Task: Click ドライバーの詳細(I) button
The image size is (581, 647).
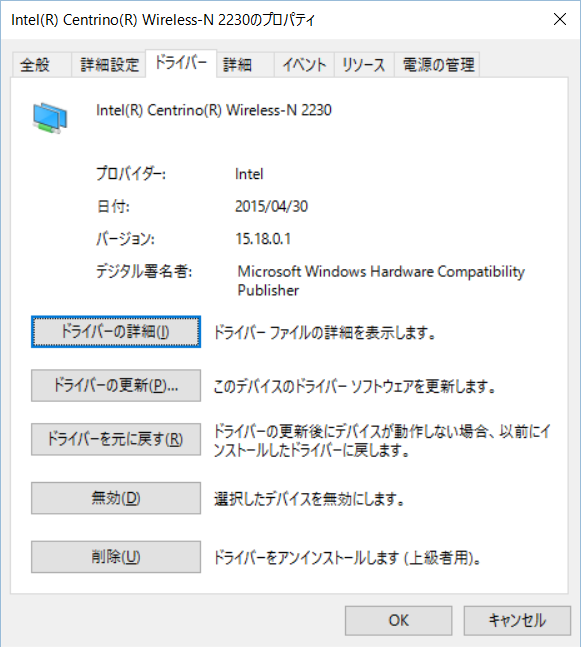Action: point(116,332)
